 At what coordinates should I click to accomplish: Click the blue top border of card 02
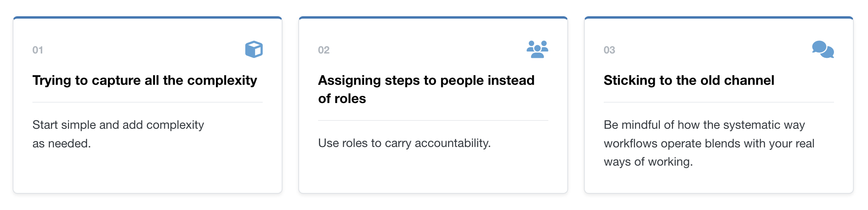tap(433, 17)
